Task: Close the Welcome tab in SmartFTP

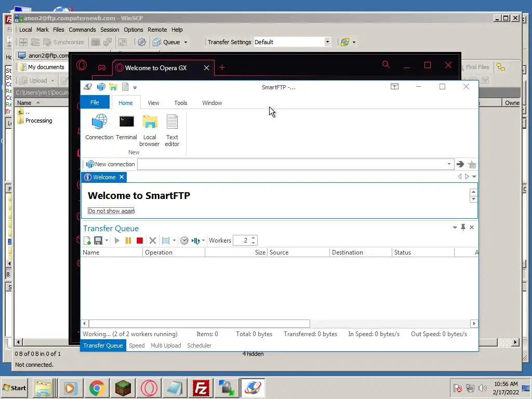Action: pyautogui.click(x=122, y=177)
